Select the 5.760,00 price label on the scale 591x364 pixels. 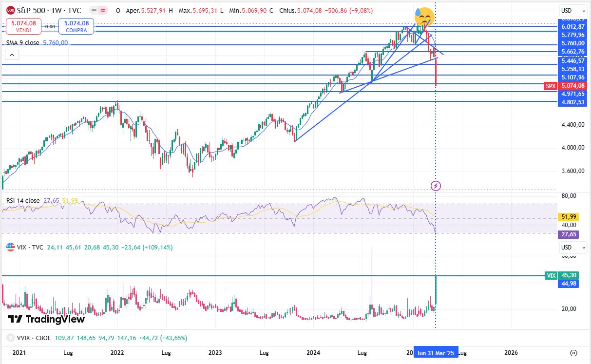pyautogui.click(x=572, y=43)
